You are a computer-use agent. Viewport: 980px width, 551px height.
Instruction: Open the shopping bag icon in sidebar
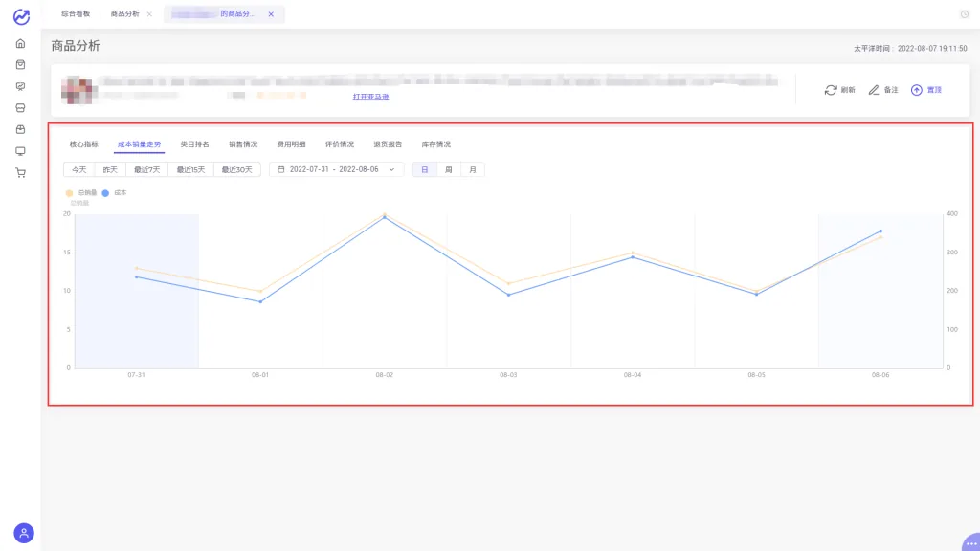(21, 65)
